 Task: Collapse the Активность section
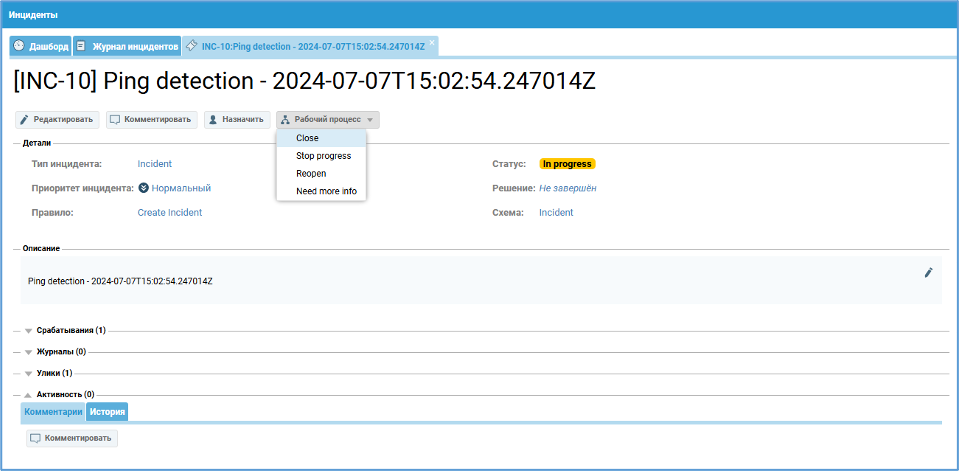tap(29, 395)
